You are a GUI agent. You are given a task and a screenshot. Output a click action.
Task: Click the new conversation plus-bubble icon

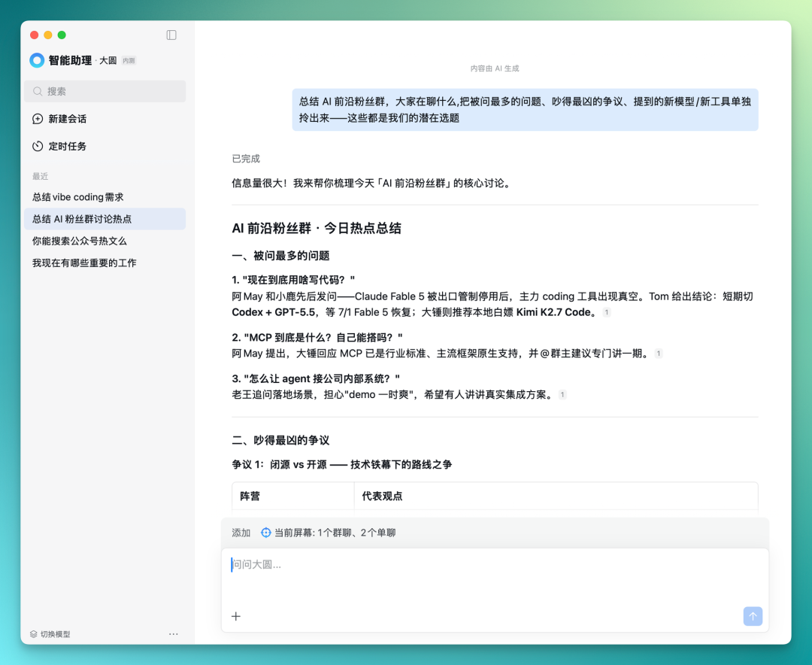pyautogui.click(x=38, y=119)
